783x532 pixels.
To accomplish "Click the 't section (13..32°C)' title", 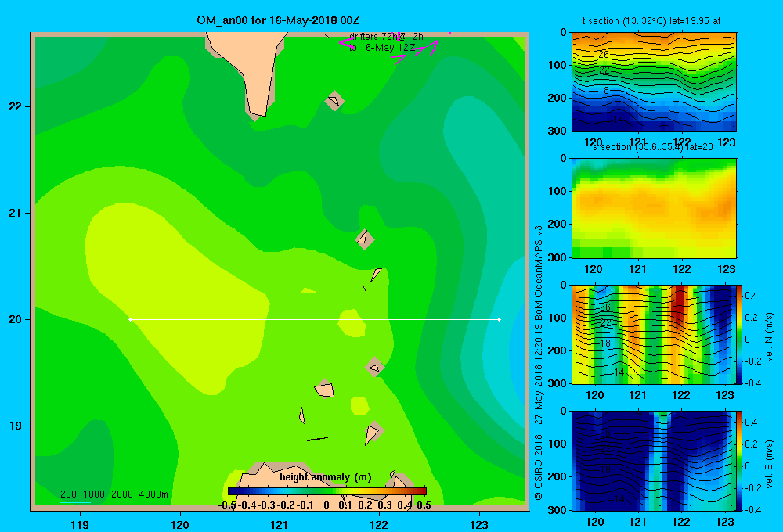I will pyautogui.click(x=651, y=21).
